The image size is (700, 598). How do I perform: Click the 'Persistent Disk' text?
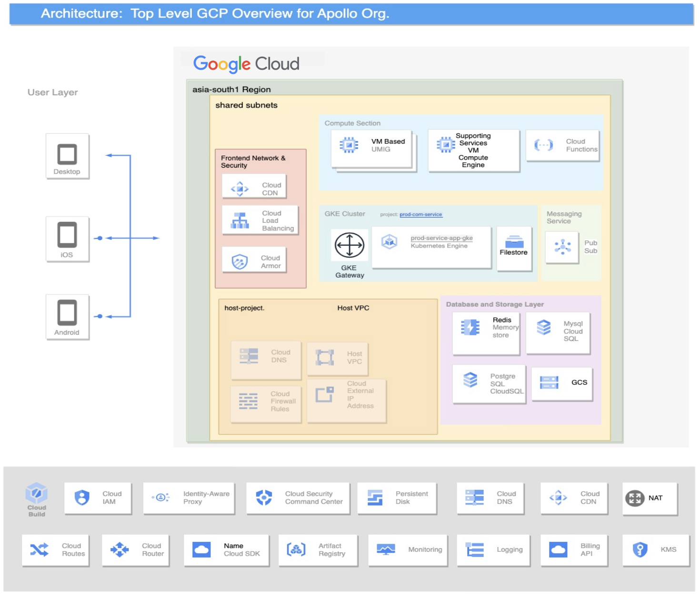tap(411, 498)
